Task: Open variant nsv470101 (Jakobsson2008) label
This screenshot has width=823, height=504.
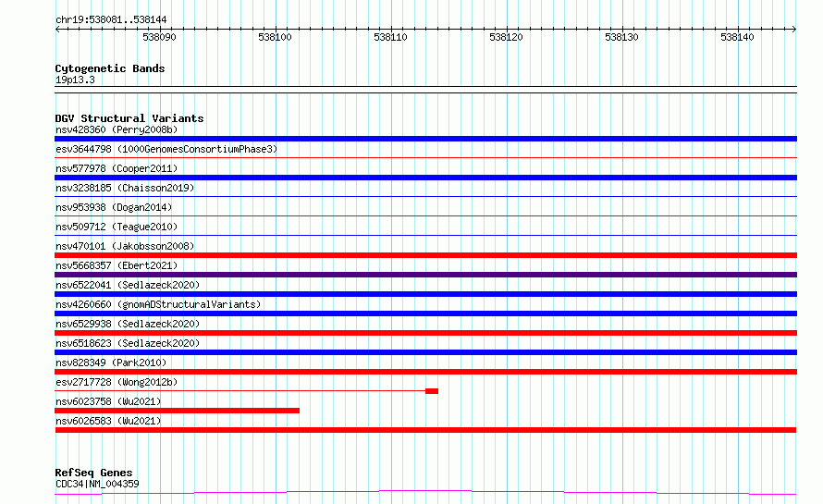Action: tap(125, 246)
